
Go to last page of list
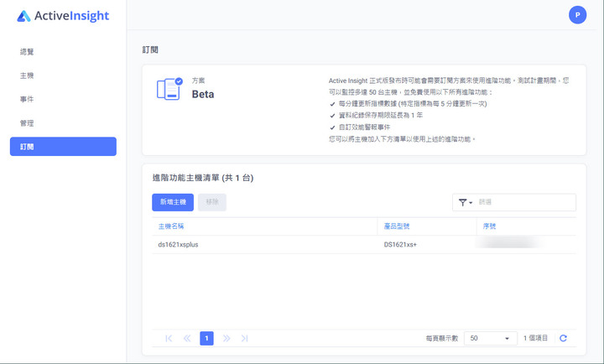point(245,339)
